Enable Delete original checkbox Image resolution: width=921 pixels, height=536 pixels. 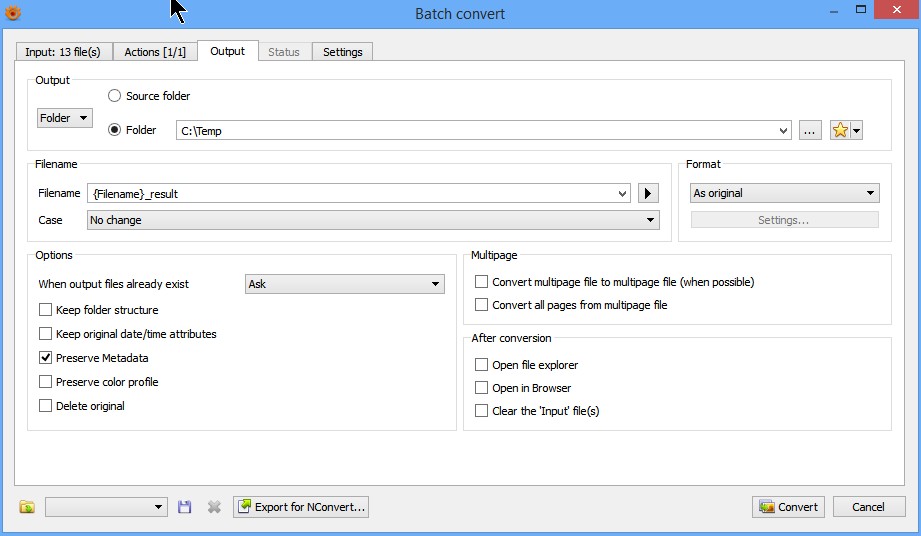point(45,406)
